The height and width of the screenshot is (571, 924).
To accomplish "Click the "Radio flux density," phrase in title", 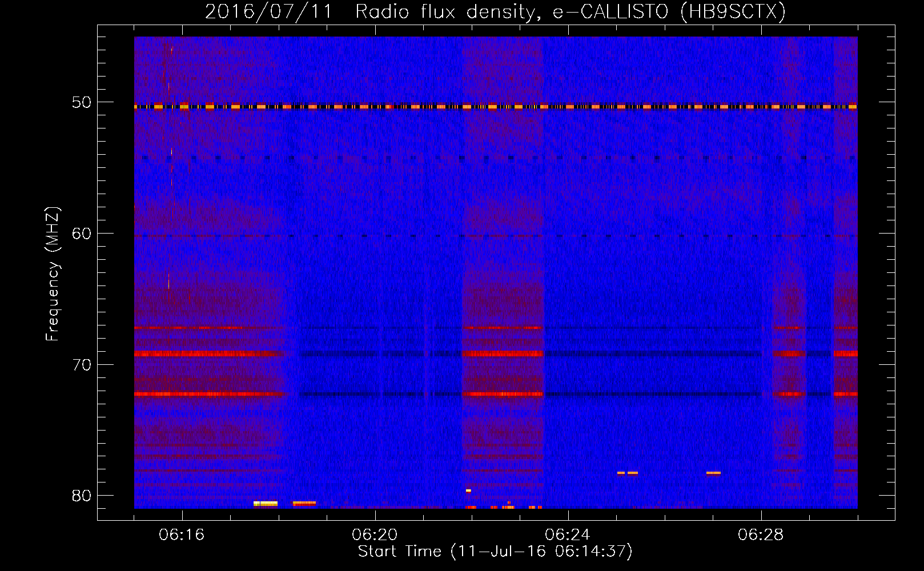I will click(448, 12).
